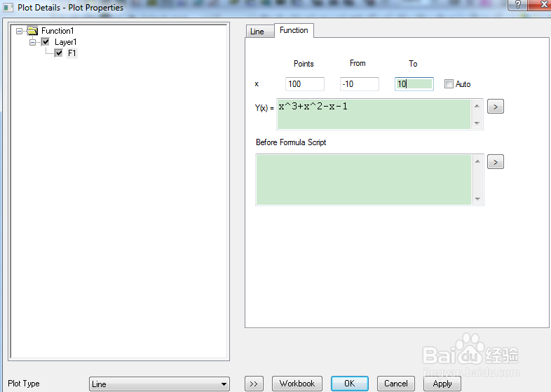Viewport: 551px width, 392px height.
Task: Click the Apply button
Action: tap(442, 384)
